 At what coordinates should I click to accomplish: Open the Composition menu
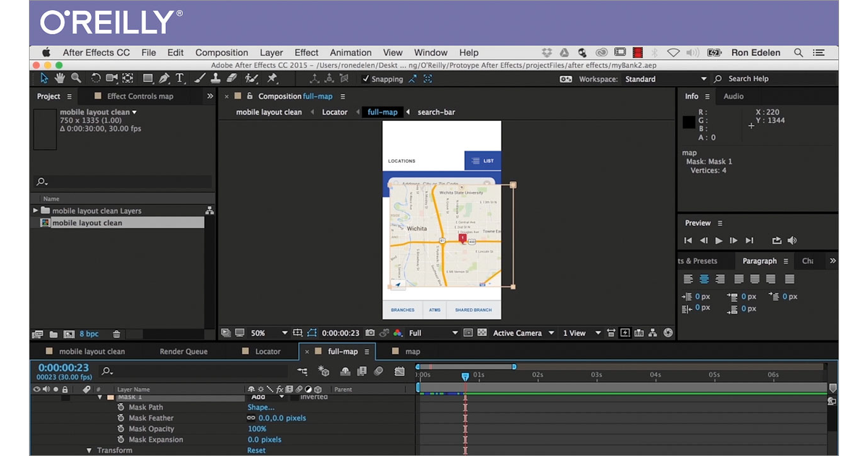(221, 53)
